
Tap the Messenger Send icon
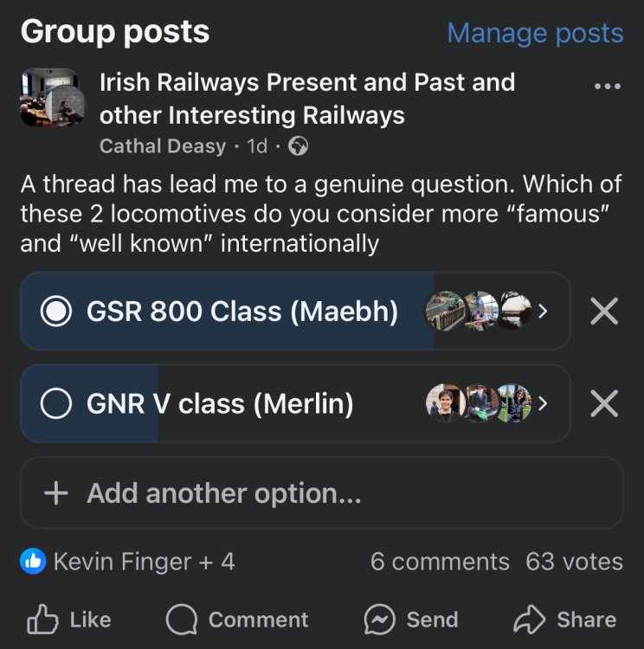pos(380,620)
